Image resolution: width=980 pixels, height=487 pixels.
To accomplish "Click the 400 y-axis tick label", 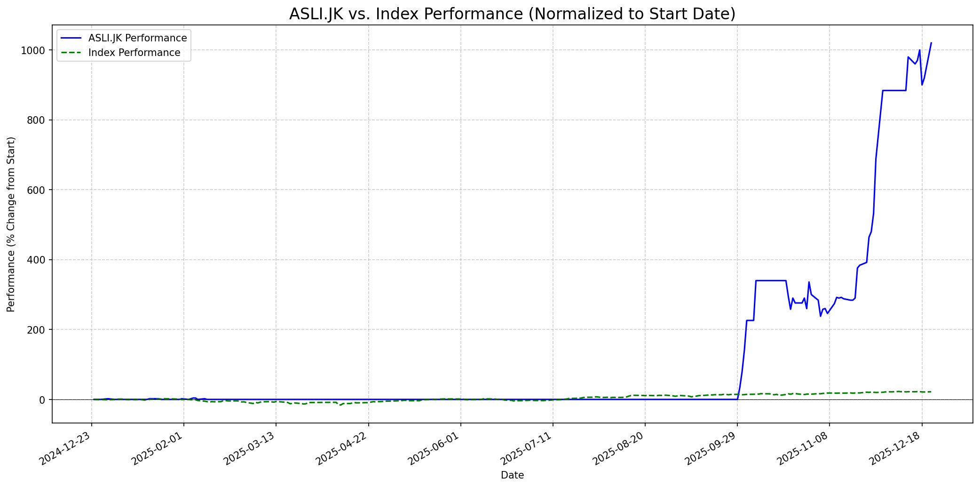I will pyautogui.click(x=37, y=260).
